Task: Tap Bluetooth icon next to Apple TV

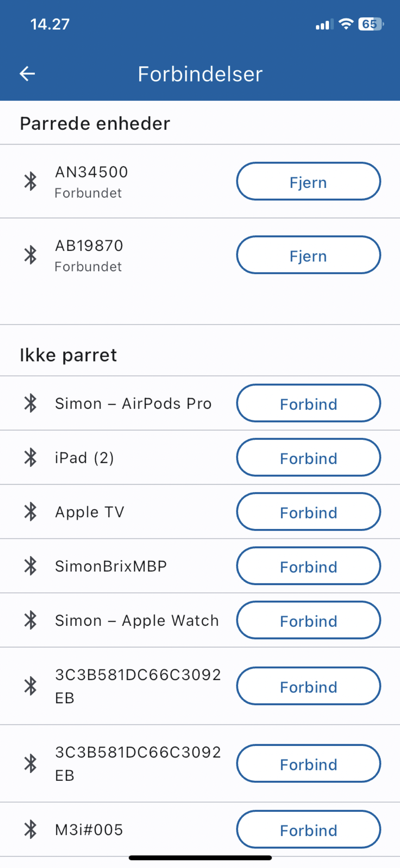Action: (30, 512)
